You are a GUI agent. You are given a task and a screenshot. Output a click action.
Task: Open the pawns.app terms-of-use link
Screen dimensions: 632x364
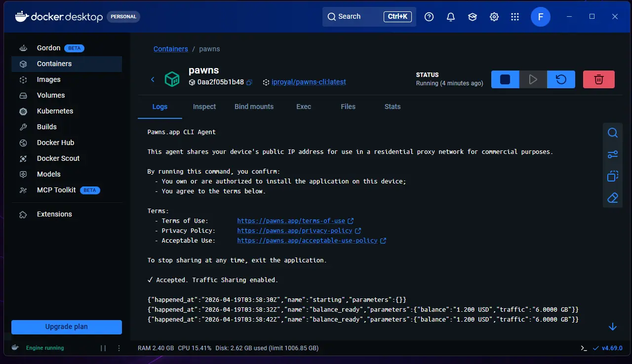(x=291, y=221)
